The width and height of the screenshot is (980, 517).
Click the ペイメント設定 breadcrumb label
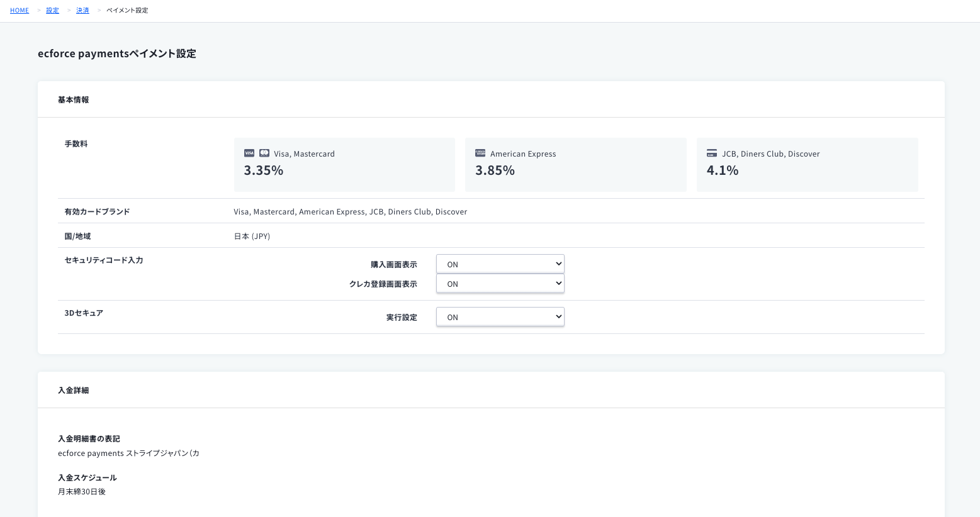(x=127, y=10)
